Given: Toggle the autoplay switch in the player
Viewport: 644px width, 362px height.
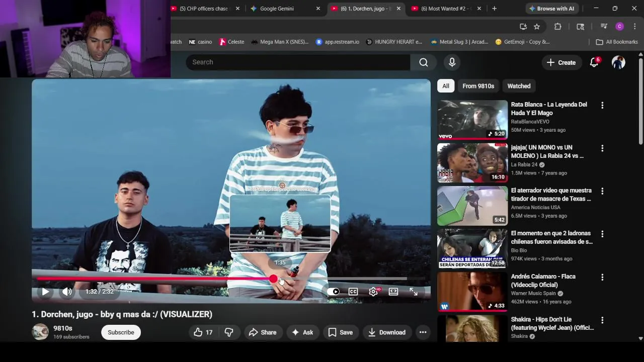Looking at the screenshot, I should click(x=333, y=292).
